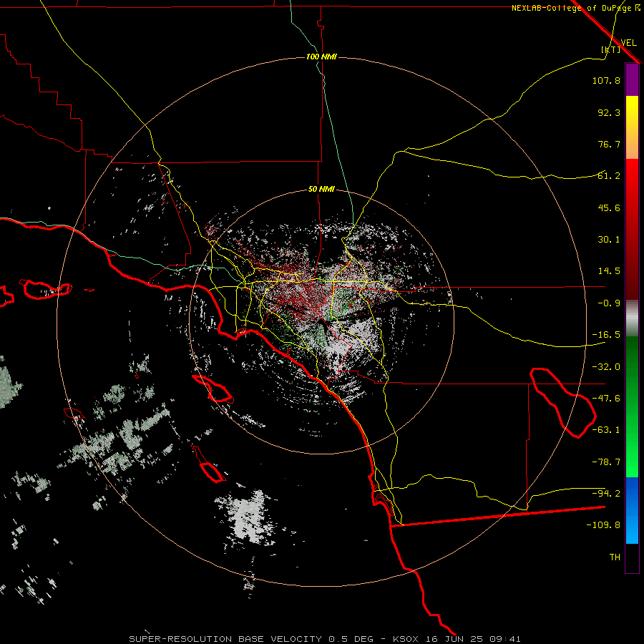Image resolution: width=644 pixels, height=644 pixels.
Task: Select the 61.2 value on velocity scale
Action: click(609, 176)
